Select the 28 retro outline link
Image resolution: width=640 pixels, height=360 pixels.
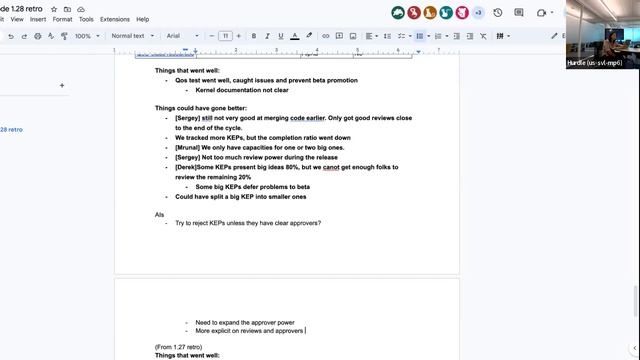(11, 129)
